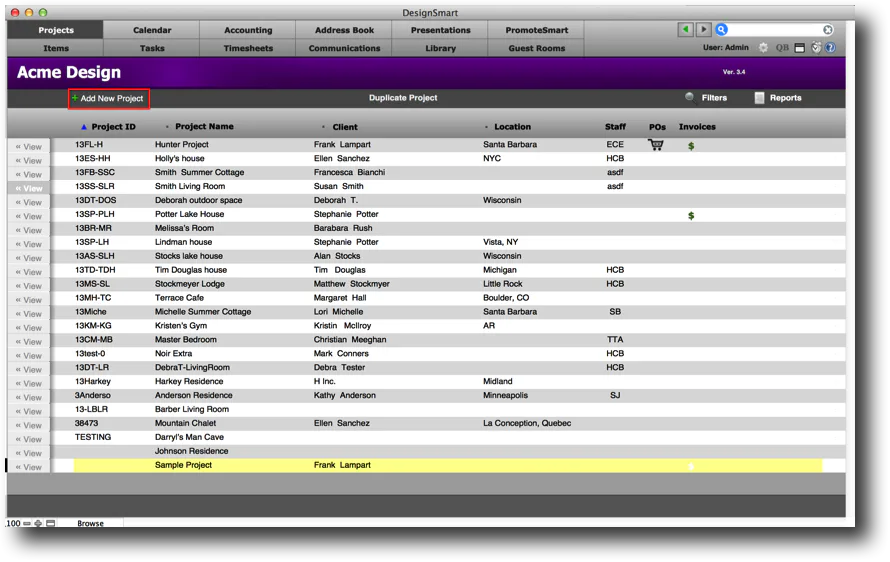This screenshot has width=890, height=562.
Task: Open the Library tab
Action: [440, 48]
